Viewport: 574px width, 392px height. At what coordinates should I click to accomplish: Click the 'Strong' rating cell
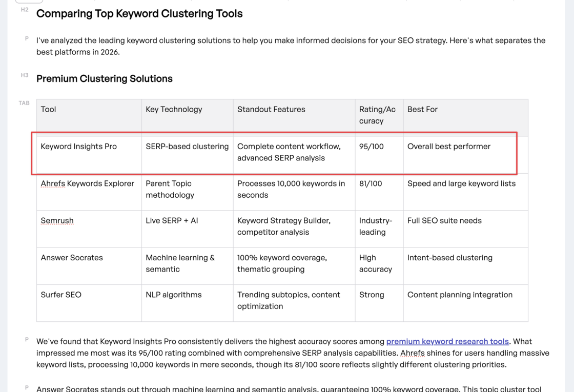tap(379, 303)
